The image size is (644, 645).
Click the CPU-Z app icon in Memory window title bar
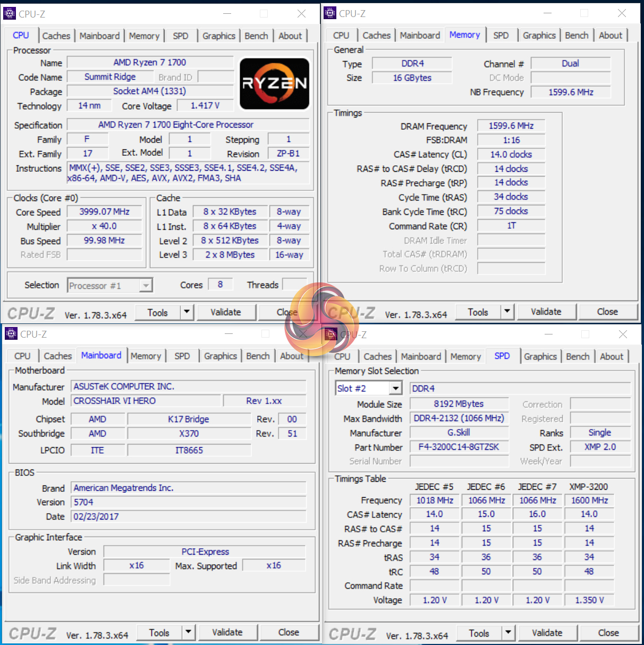click(330, 13)
